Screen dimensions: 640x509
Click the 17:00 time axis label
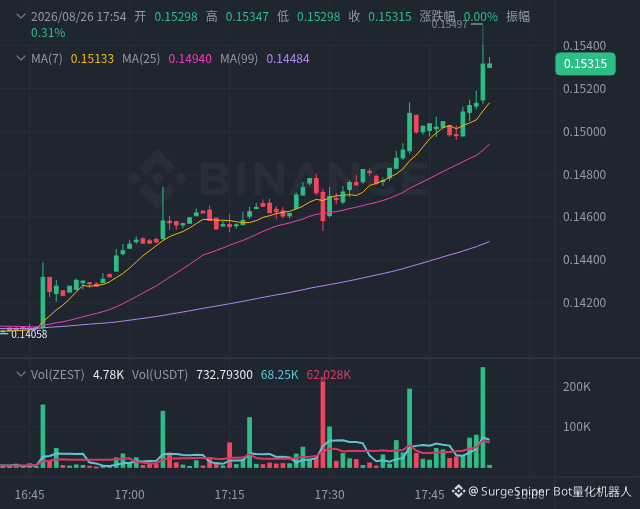tap(129, 495)
